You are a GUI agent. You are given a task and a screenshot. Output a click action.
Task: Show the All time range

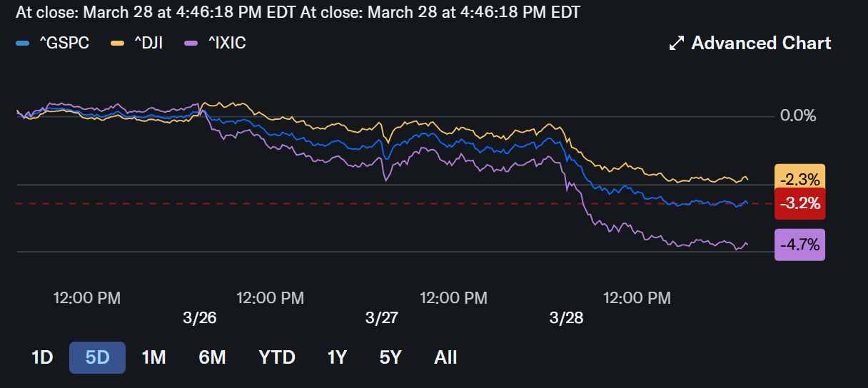point(445,357)
